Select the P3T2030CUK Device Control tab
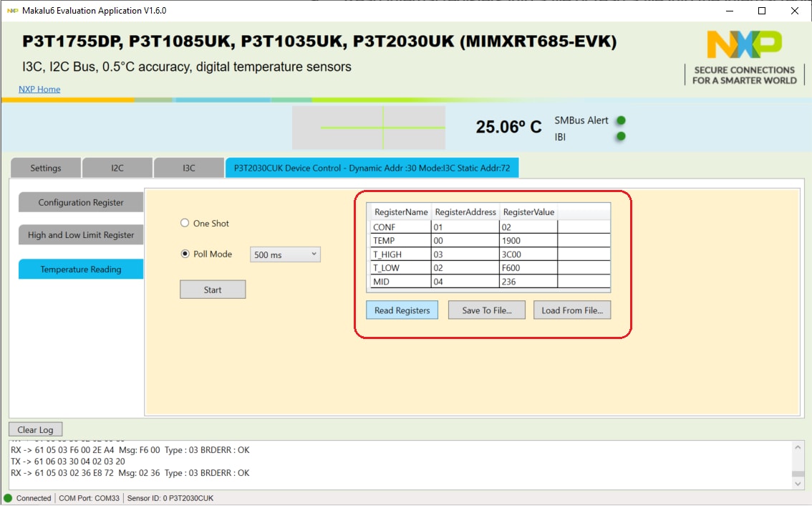 372,168
